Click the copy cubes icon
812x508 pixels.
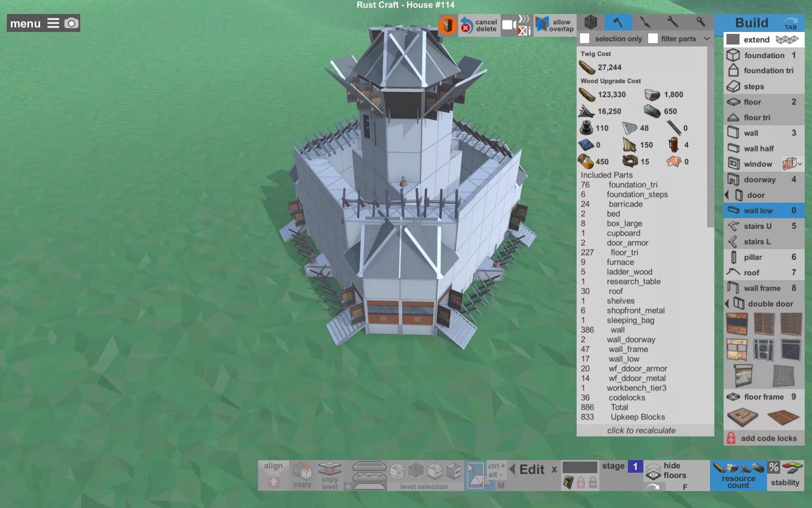coord(302,471)
